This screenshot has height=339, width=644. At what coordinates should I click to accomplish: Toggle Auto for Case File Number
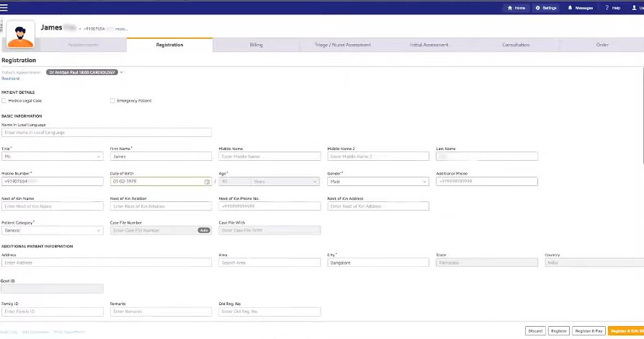[204, 230]
